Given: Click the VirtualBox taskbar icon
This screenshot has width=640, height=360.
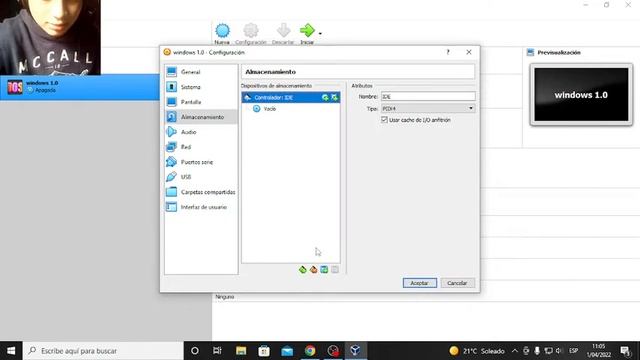Looking at the screenshot, I should (356, 351).
